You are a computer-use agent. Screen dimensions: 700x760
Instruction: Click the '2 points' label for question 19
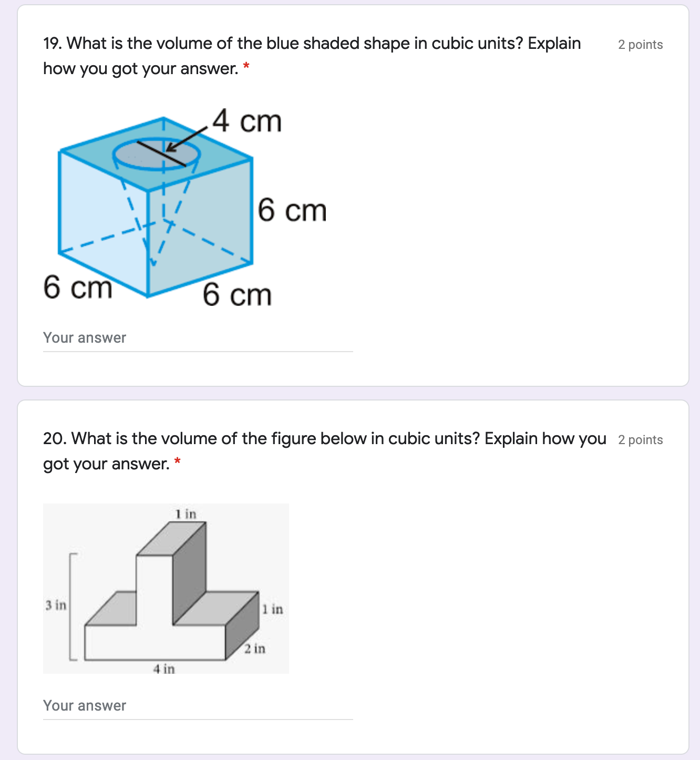640,45
